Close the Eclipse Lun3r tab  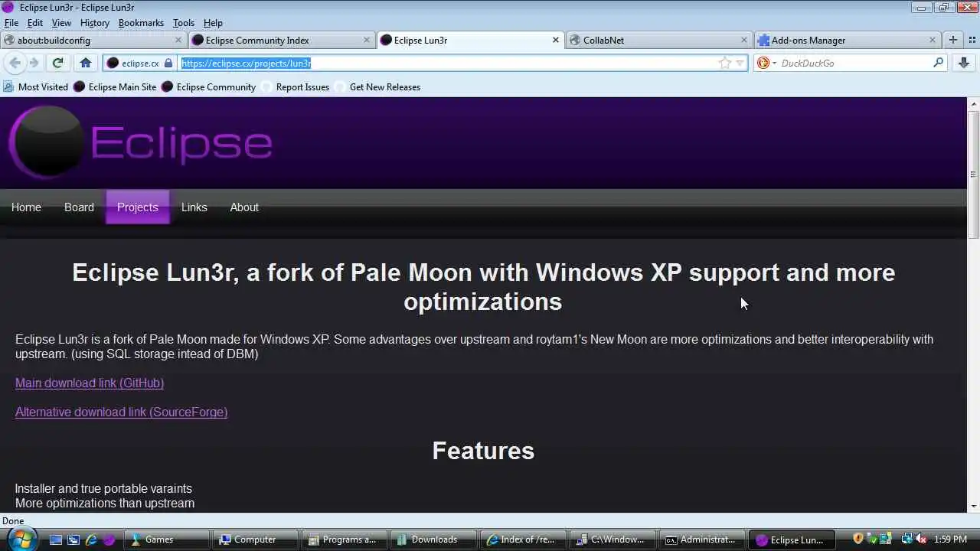pyautogui.click(x=556, y=40)
